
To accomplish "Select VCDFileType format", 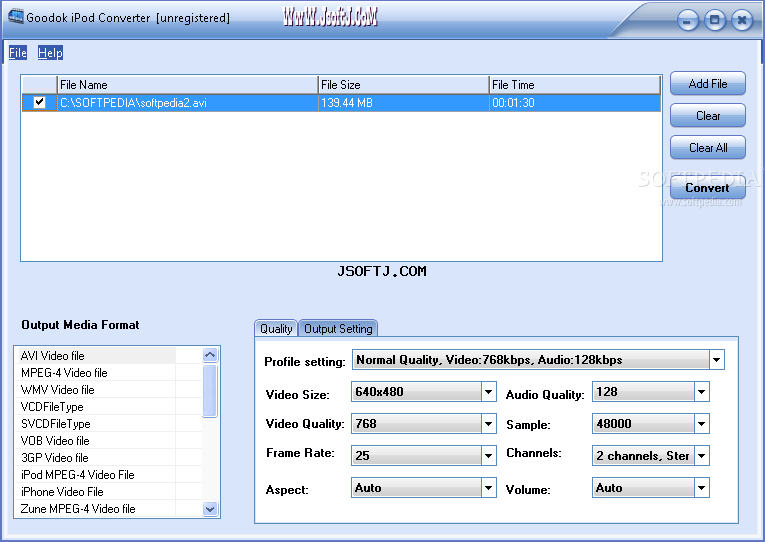I will (97, 407).
